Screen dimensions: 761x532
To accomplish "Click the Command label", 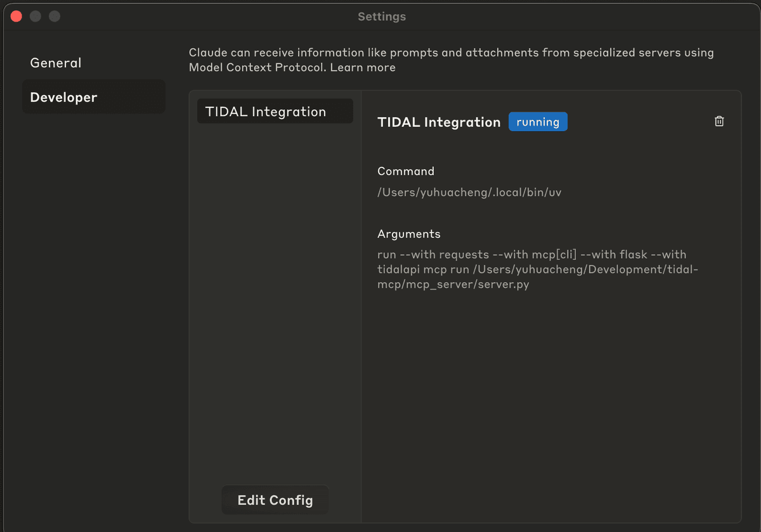I will click(406, 171).
